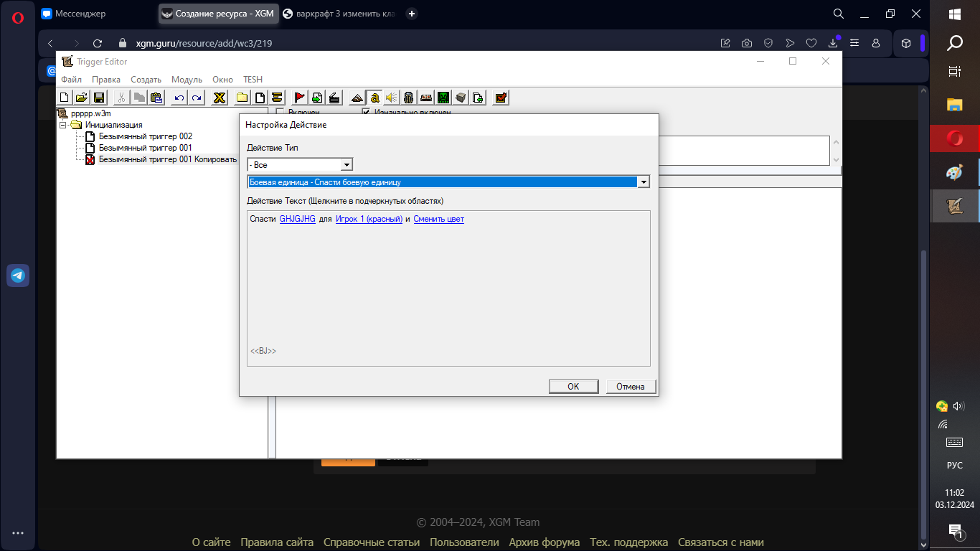The height and width of the screenshot is (551, 980).
Task: Open a new browser tab with the plus button
Action: (x=412, y=14)
